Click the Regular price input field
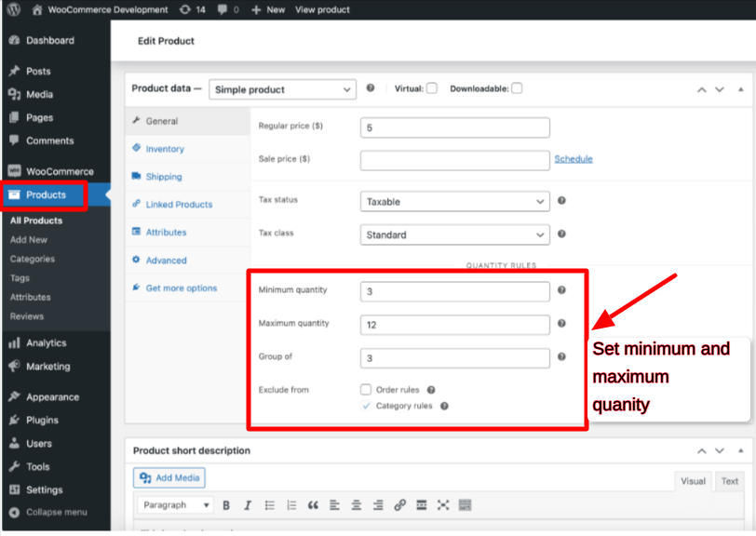The image size is (756, 536). 454,127
